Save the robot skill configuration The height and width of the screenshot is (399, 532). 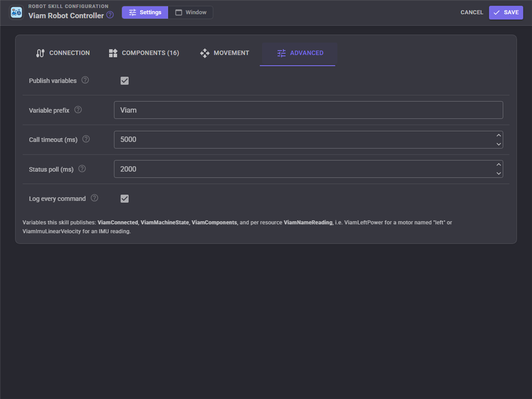pos(506,12)
